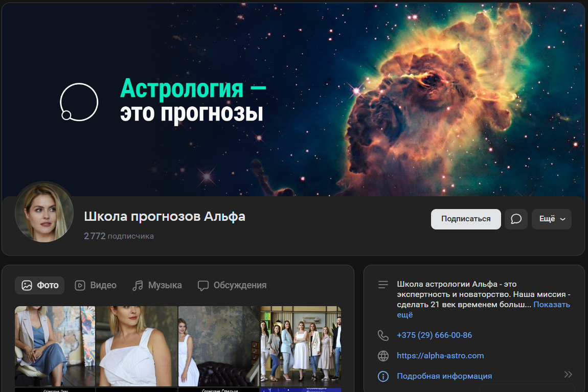588x392 pixels.
Task: Open the group team photo thumbnail
Action: click(x=301, y=347)
